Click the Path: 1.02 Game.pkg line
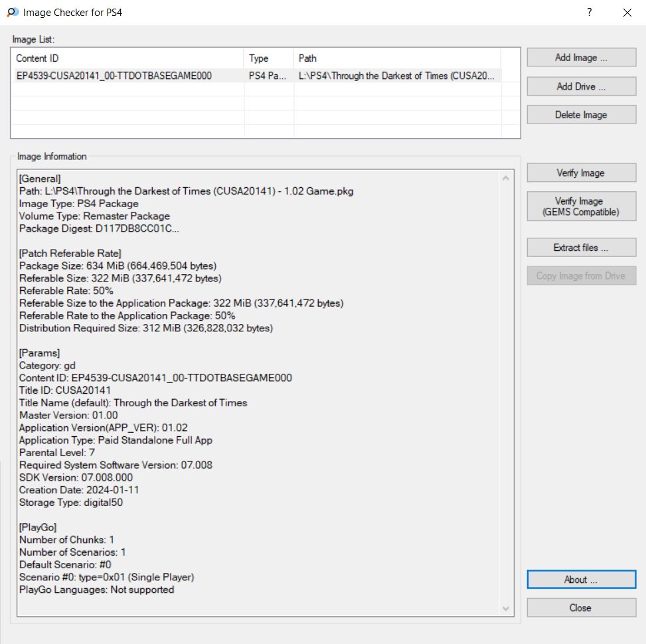This screenshot has width=646, height=644. (x=186, y=191)
